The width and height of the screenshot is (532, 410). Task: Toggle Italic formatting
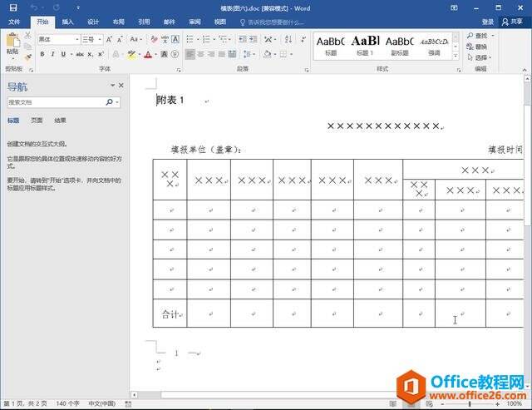tap(52, 54)
